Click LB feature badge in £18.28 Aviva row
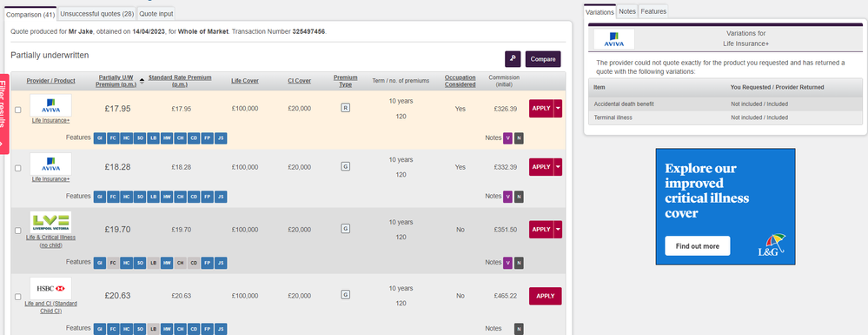 point(153,197)
